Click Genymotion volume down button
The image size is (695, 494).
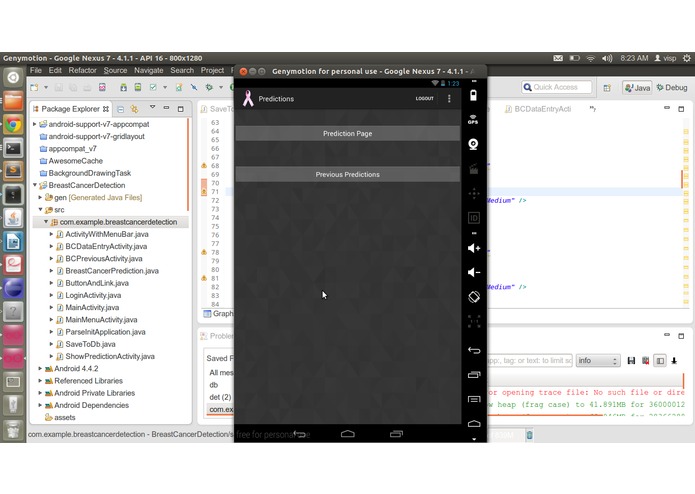pyautogui.click(x=474, y=272)
